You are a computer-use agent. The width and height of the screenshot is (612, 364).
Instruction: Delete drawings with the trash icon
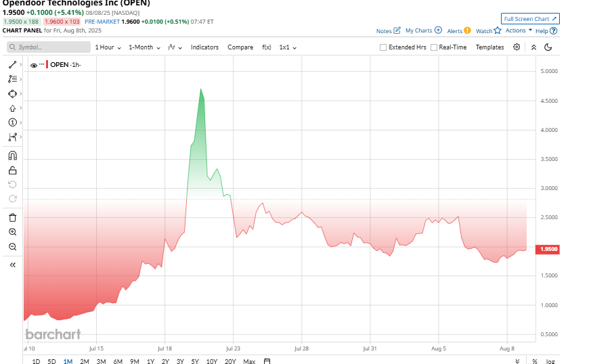[x=12, y=218]
